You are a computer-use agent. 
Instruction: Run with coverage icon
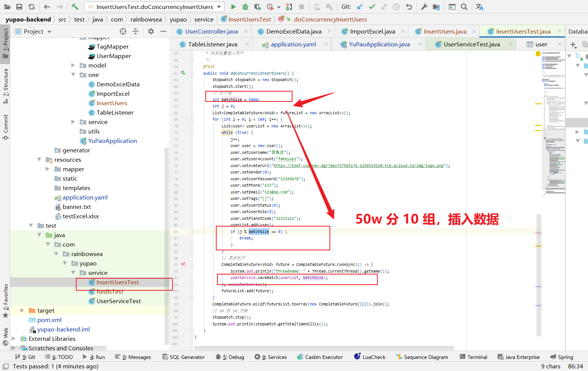coord(258,7)
